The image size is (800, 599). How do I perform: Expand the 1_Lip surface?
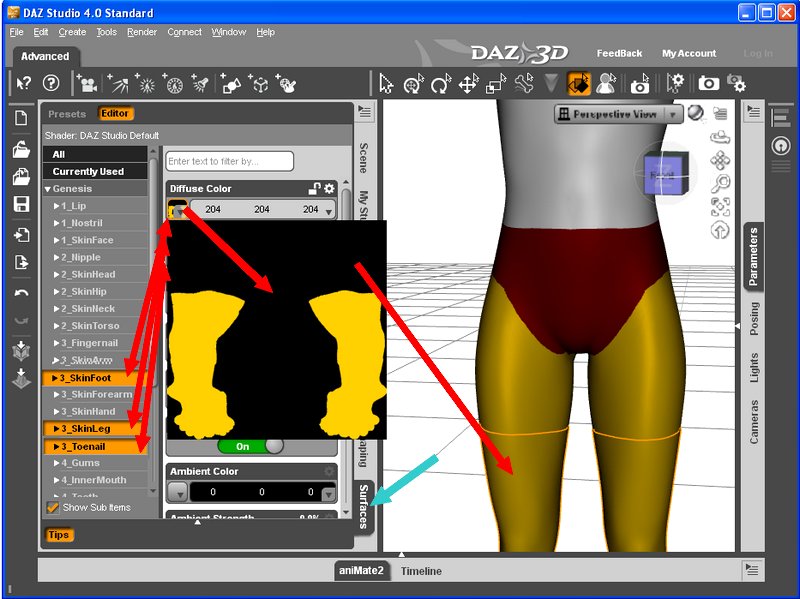57,206
